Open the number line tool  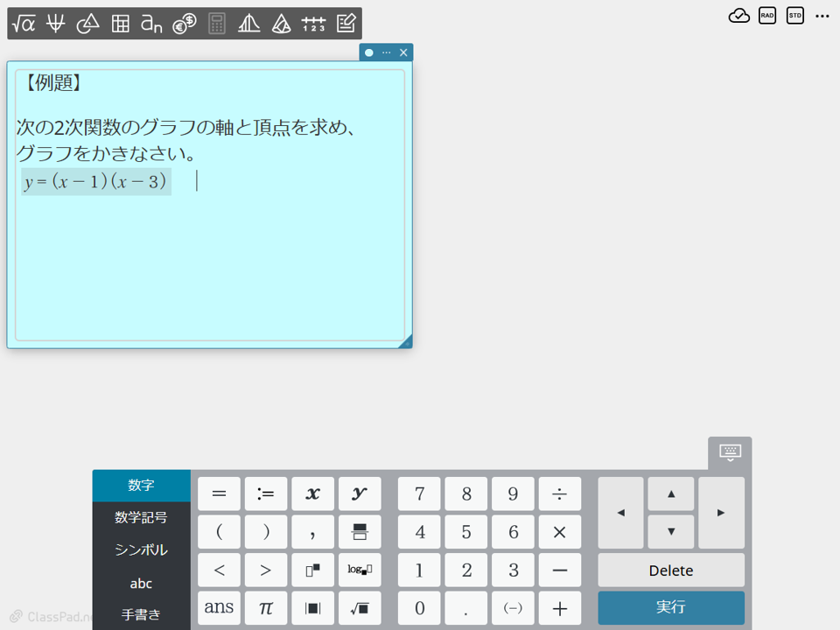311,24
